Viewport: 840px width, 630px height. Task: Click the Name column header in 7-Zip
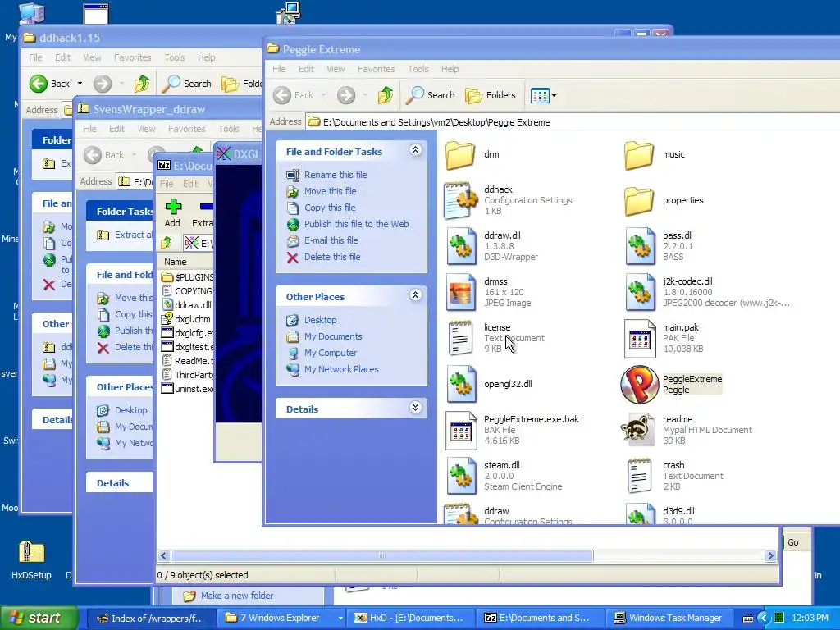(x=185, y=262)
